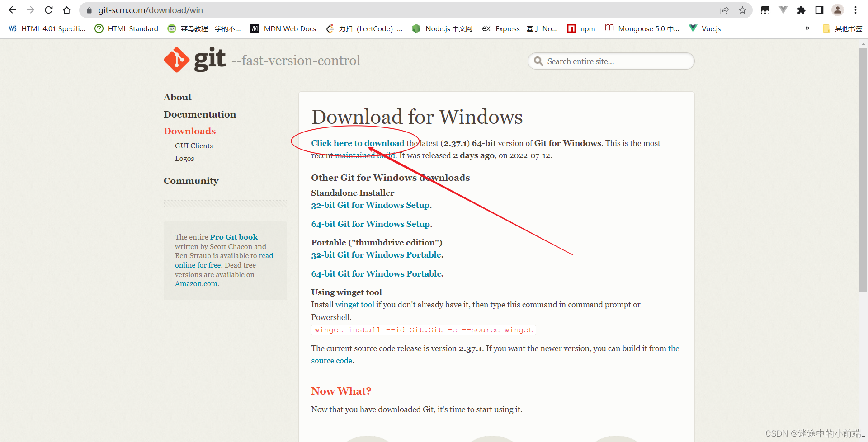Reload the current page
The image size is (868, 442).
point(49,10)
